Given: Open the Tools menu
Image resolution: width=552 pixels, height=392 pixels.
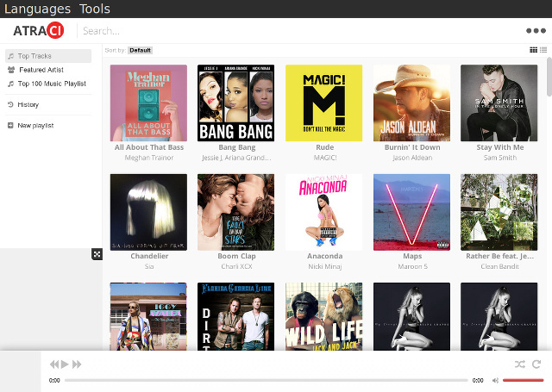Looking at the screenshot, I should [95, 9].
